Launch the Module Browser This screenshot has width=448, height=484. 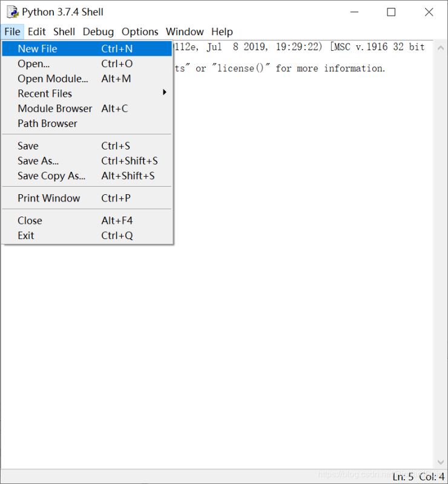(87, 109)
